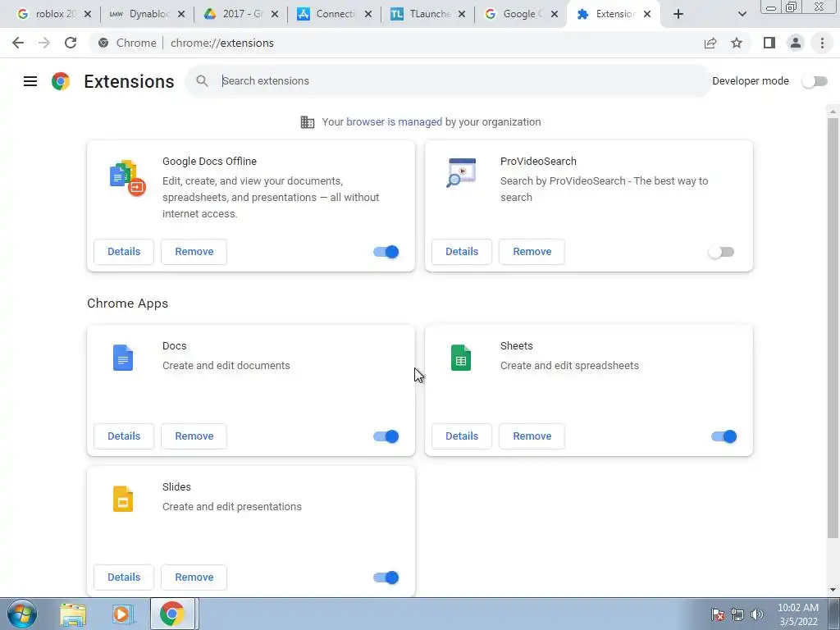Turn off the Docs app toggle
840x630 pixels.
coord(386,436)
